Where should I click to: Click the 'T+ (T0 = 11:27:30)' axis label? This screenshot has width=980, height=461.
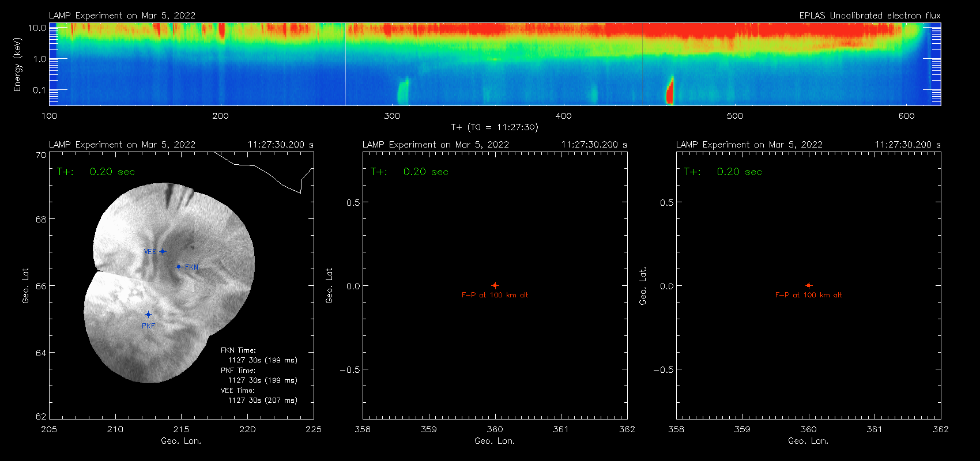(495, 127)
